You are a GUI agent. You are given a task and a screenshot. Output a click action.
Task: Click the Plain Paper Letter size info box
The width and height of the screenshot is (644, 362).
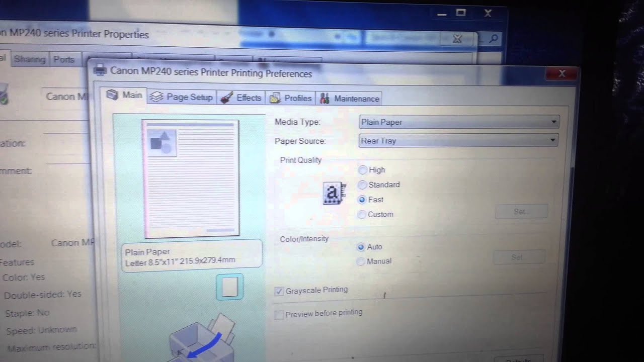[192, 256]
